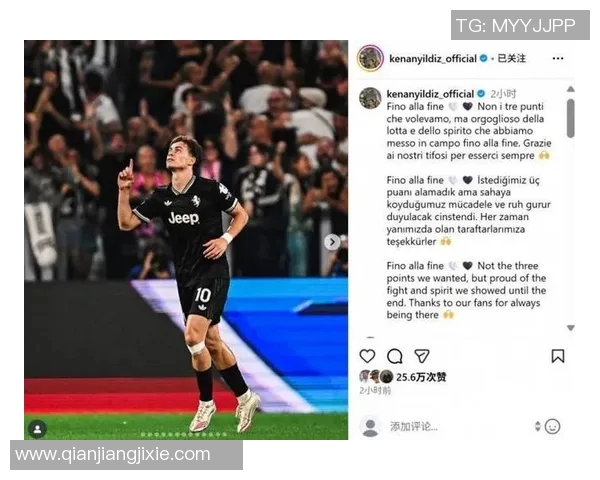Open caption author username kenanyildiz_official
The image size is (600, 480).
tap(430, 94)
